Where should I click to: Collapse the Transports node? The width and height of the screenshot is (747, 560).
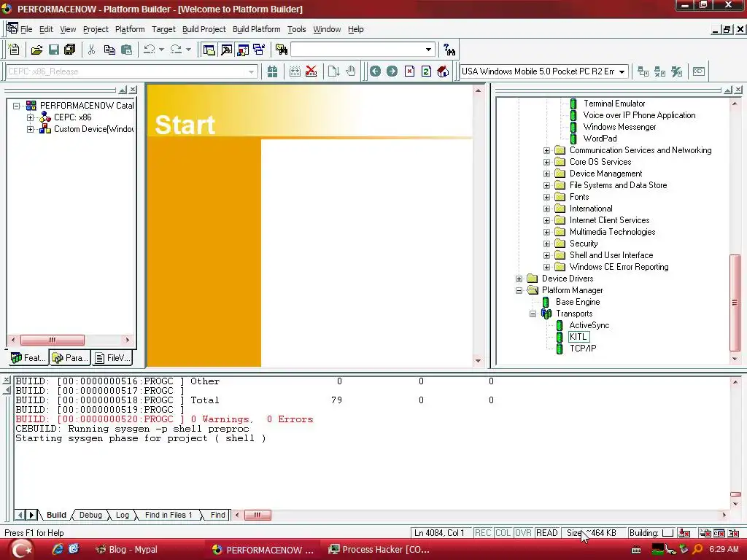click(x=533, y=314)
